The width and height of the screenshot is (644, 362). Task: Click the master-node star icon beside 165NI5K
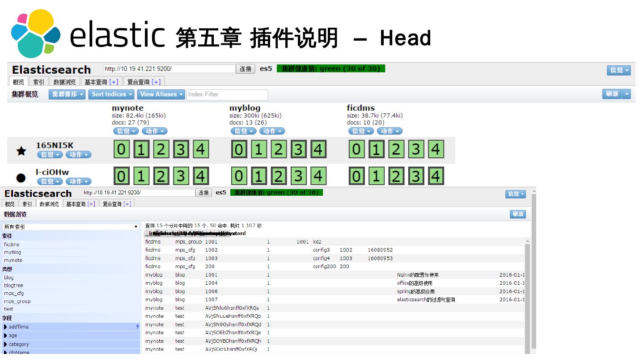coord(21,151)
